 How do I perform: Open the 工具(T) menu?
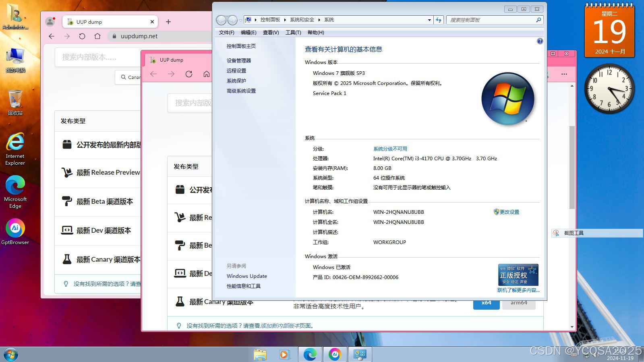[x=293, y=33]
